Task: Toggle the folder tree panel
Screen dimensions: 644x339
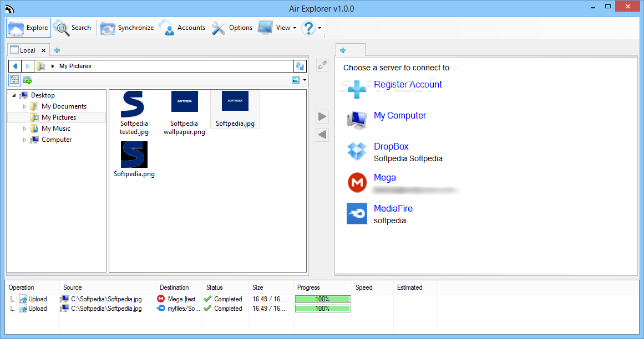Action: (15, 80)
